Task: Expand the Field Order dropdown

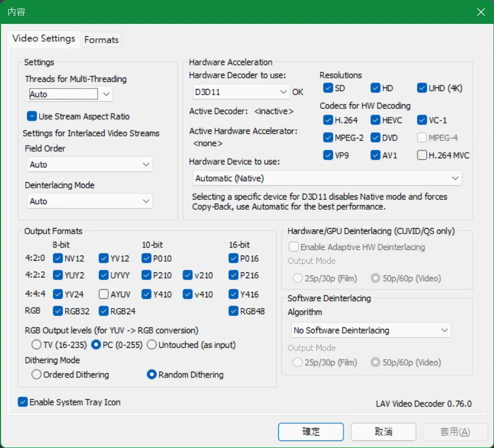Action: coord(90,165)
